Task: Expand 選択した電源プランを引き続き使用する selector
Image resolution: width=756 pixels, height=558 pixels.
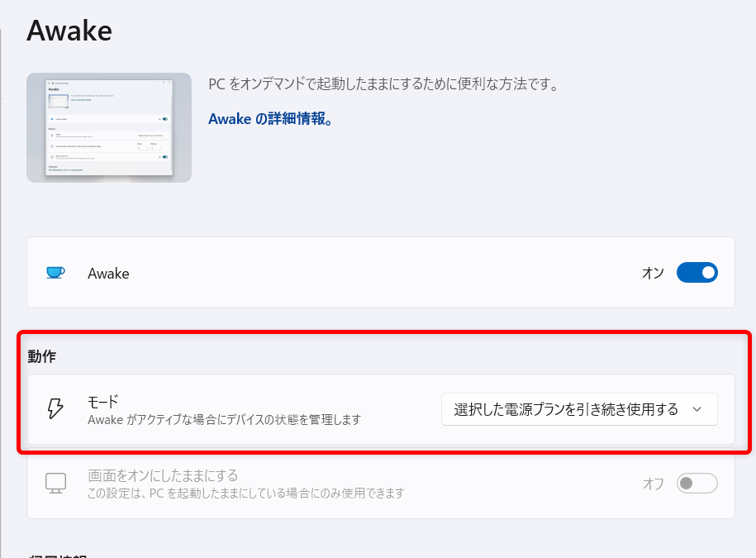Action: [x=578, y=408]
